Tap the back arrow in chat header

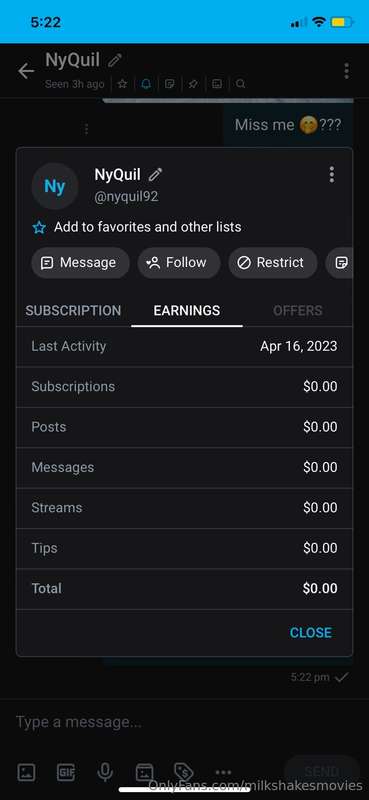[x=26, y=71]
